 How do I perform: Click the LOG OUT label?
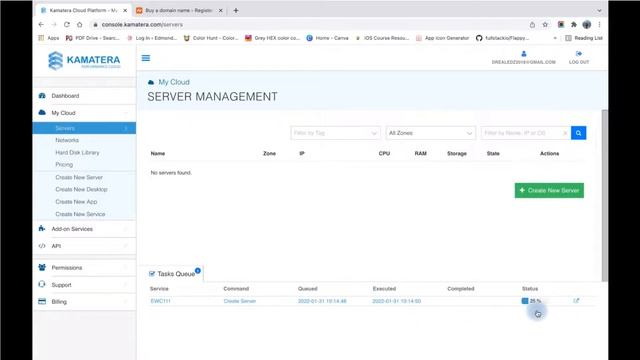coord(579,62)
